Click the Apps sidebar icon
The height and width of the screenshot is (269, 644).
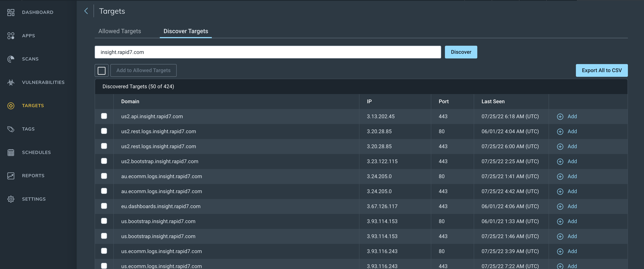[x=11, y=36]
